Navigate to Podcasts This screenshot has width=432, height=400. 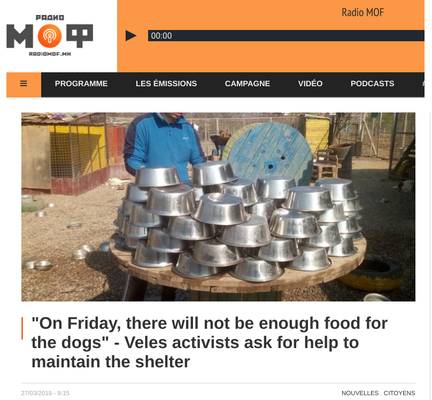click(372, 84)
